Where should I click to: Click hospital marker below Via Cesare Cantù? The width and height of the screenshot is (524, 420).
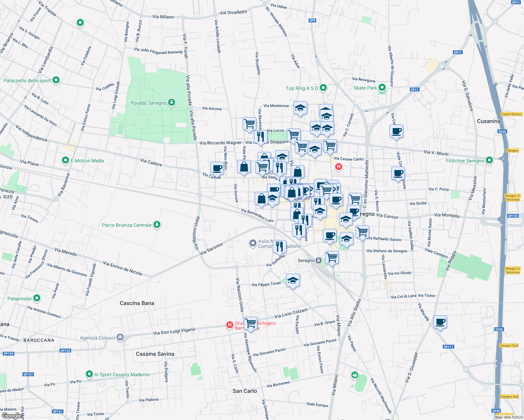[x=338, y=167]
